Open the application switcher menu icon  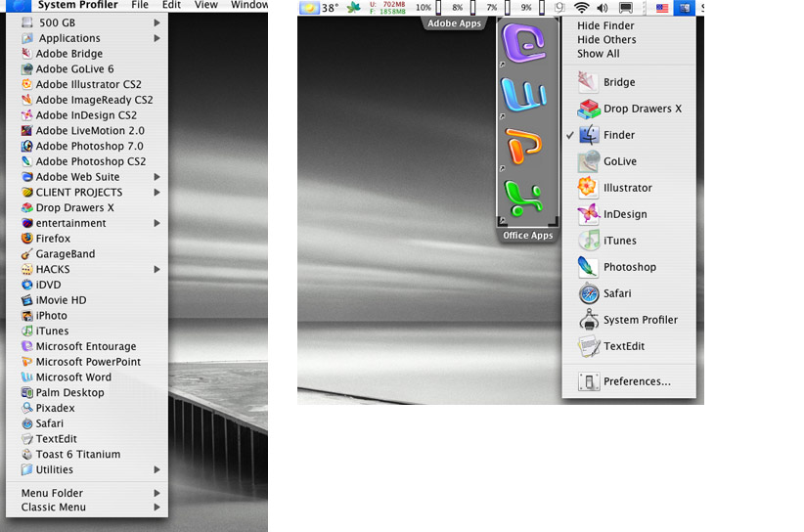click(684, 8)
